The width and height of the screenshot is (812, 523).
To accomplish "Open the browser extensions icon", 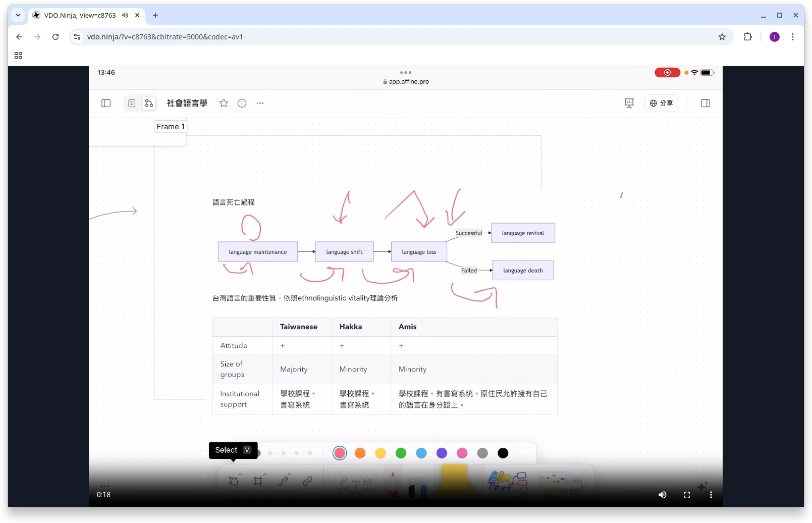I will pos(747,37).
